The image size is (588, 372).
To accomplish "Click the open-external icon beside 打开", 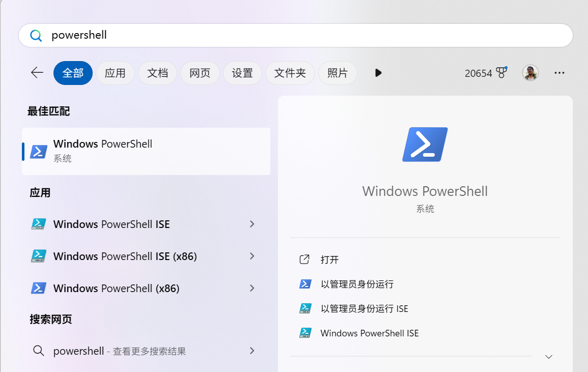I will coord(304,260).
